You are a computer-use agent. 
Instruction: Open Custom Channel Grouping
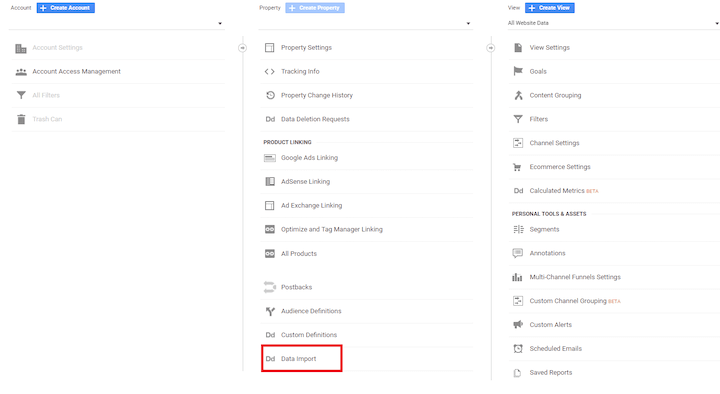[568, 301]
